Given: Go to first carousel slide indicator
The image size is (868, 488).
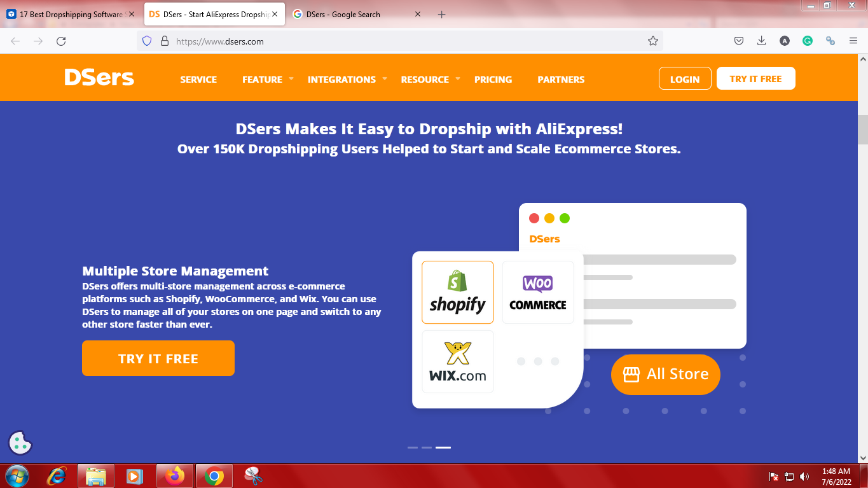Looking at the screenshot, I should 413,447.
